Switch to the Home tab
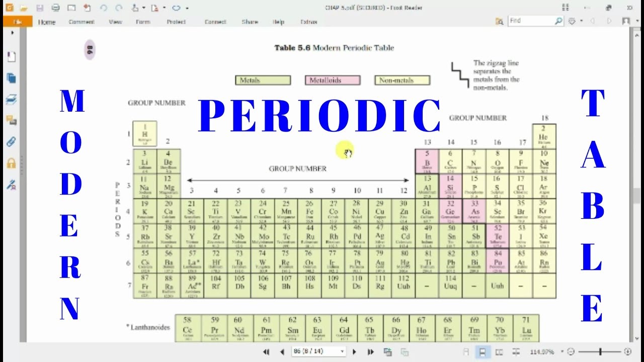The height and width of the screenshot is (362, 644). pyautogui.click(x=47, y=22)
